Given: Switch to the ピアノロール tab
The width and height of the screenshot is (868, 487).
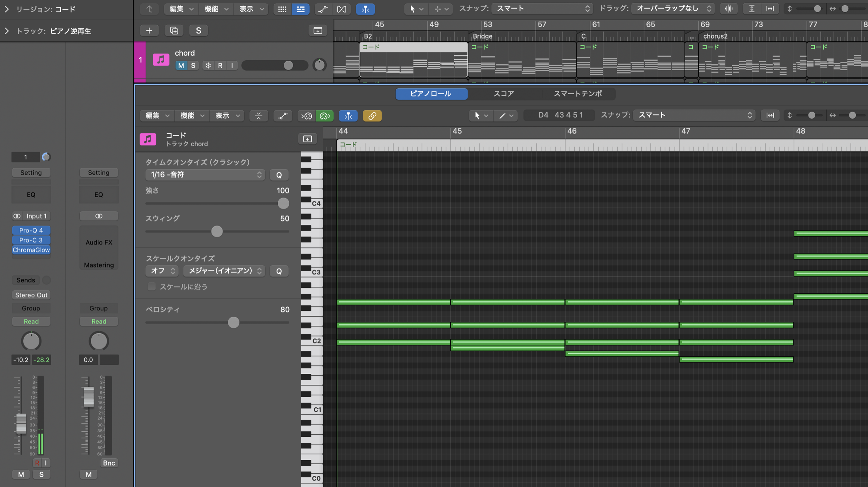Looking at the screenshot, I should (x=431, y=94).
